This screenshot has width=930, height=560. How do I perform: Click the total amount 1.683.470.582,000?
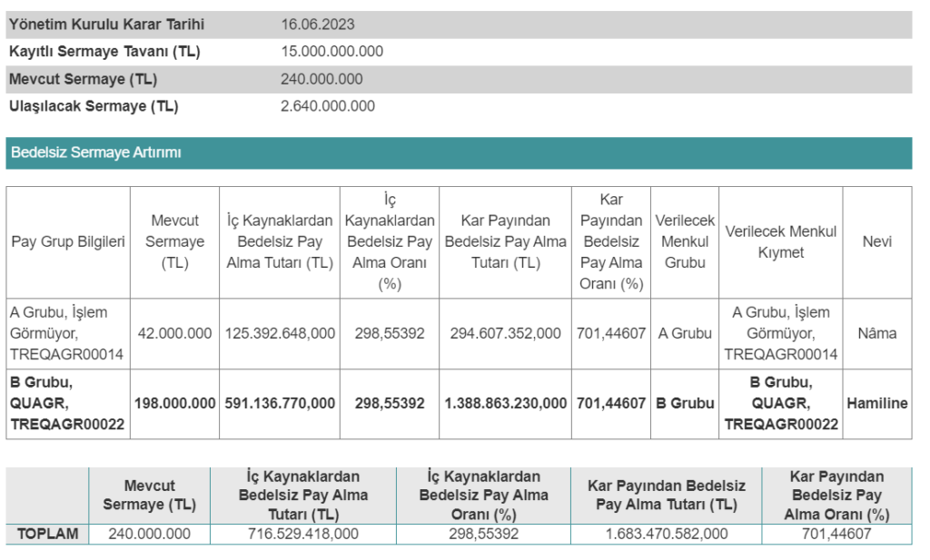click(666, 534)
